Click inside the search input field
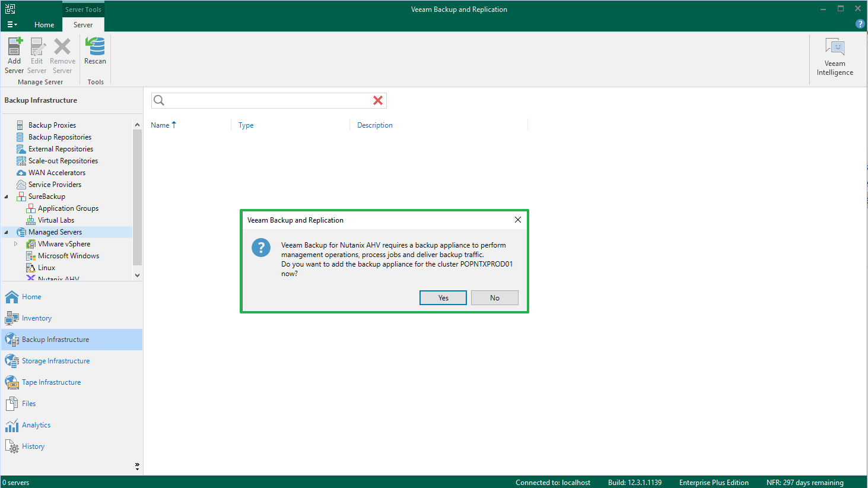Image resolution: width=868 pixels, height=488 pixels. [269, 100]
